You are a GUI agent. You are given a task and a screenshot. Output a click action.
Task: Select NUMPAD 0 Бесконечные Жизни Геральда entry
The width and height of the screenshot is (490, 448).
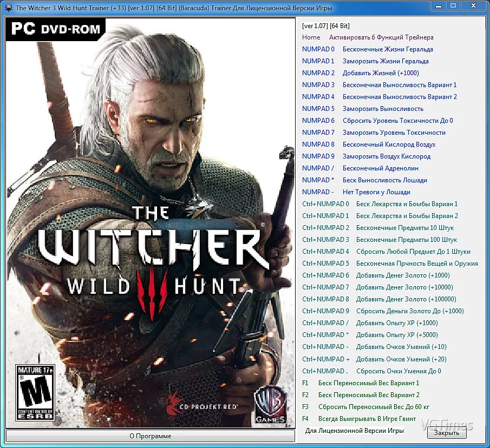point(367,49)
